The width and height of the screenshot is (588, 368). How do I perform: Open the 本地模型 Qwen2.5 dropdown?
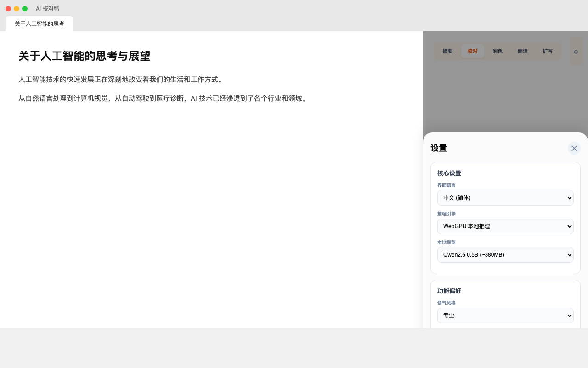[505, 255]
